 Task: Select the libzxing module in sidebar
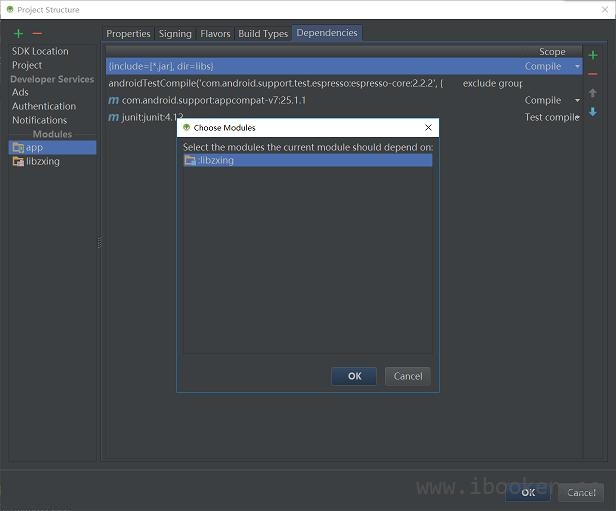[x=52, y=161]
